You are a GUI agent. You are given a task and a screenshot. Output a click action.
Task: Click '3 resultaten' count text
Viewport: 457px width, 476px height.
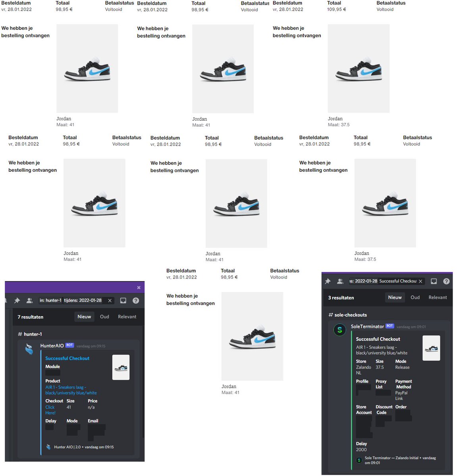pyautogui.click(x=341, y=298)
